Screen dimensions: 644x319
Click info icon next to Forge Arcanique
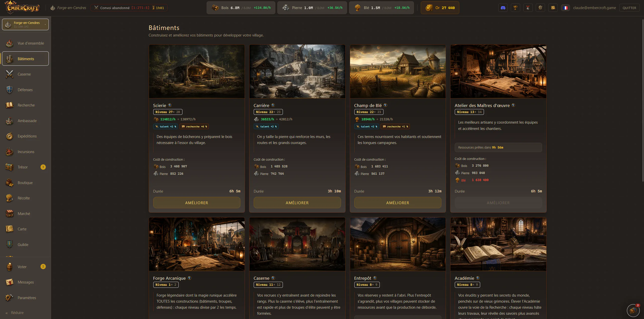coord(190,278)
